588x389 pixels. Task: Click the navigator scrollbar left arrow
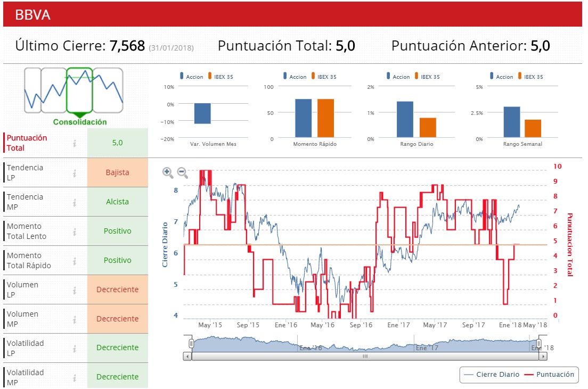click(x=187, y=357)
